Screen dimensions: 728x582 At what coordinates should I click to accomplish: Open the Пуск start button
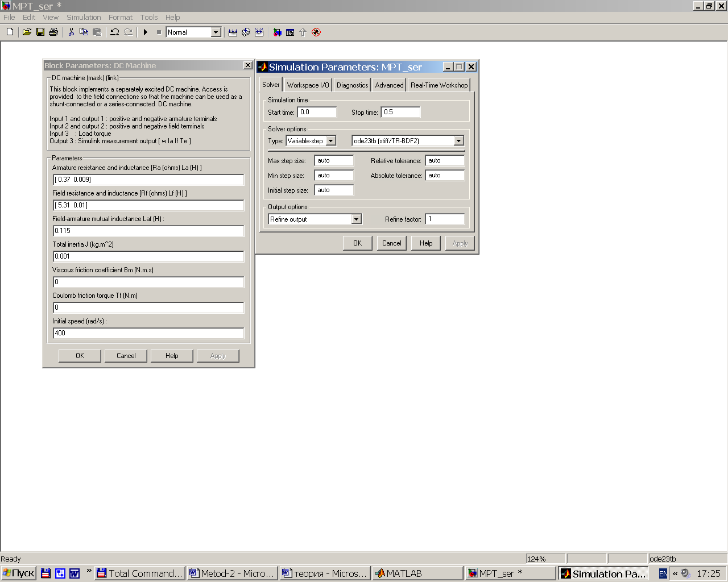pyautogui.click(x=19, y=573)
